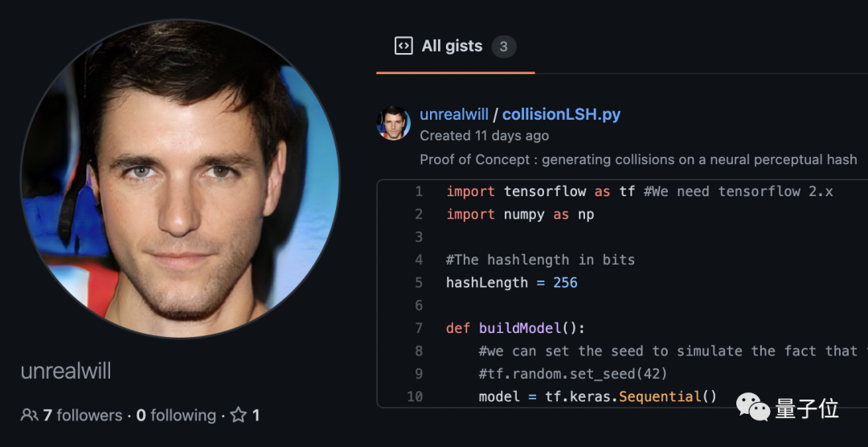Click the code brackets icon in All gists tab

(x=403, y=46)
